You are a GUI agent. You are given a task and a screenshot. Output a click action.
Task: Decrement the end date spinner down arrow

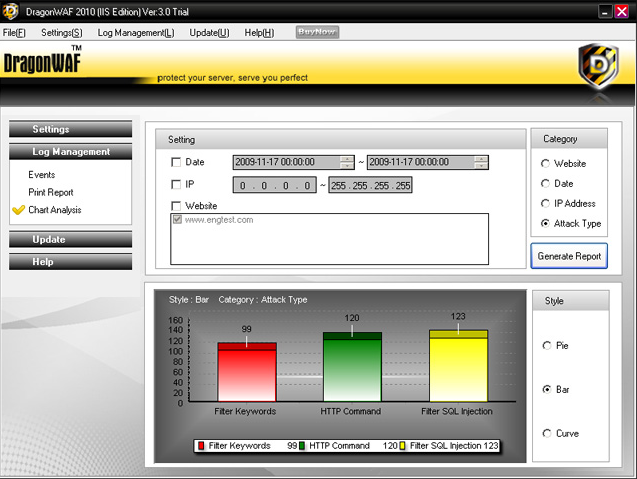[481, 166]
